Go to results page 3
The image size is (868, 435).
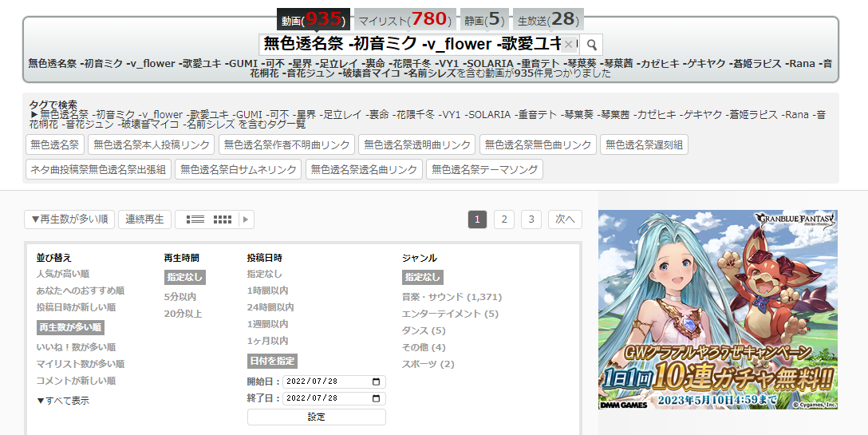click(x=531, y=219)
